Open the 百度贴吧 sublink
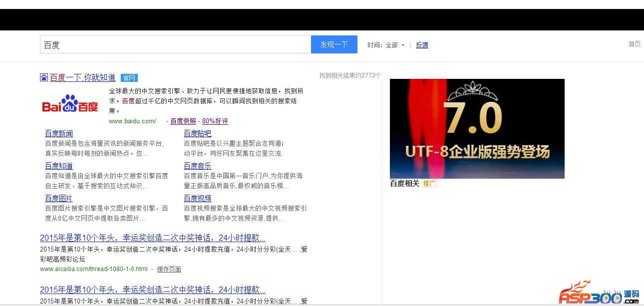Image resolution: width=644 pixels, height=306 pixels. tap(198, 133)
